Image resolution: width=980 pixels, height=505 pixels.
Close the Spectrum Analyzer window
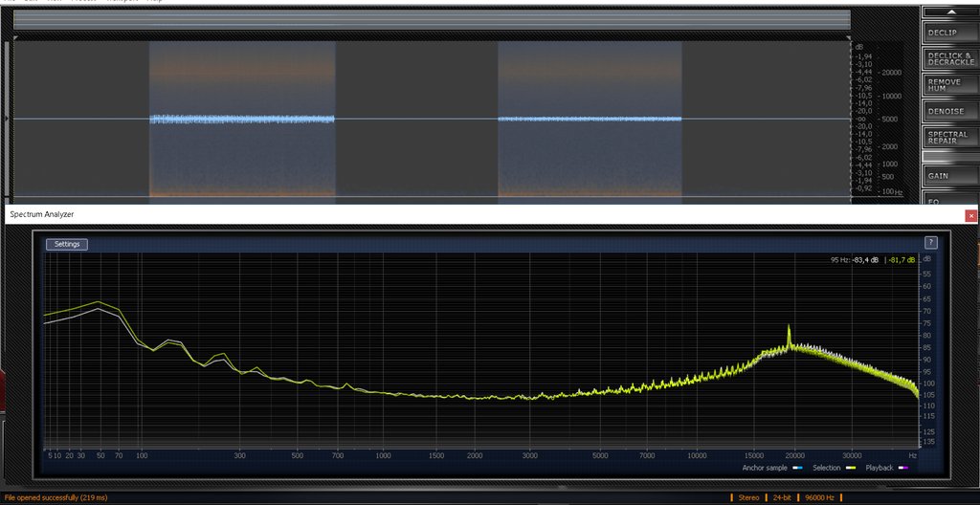(970, 215)
